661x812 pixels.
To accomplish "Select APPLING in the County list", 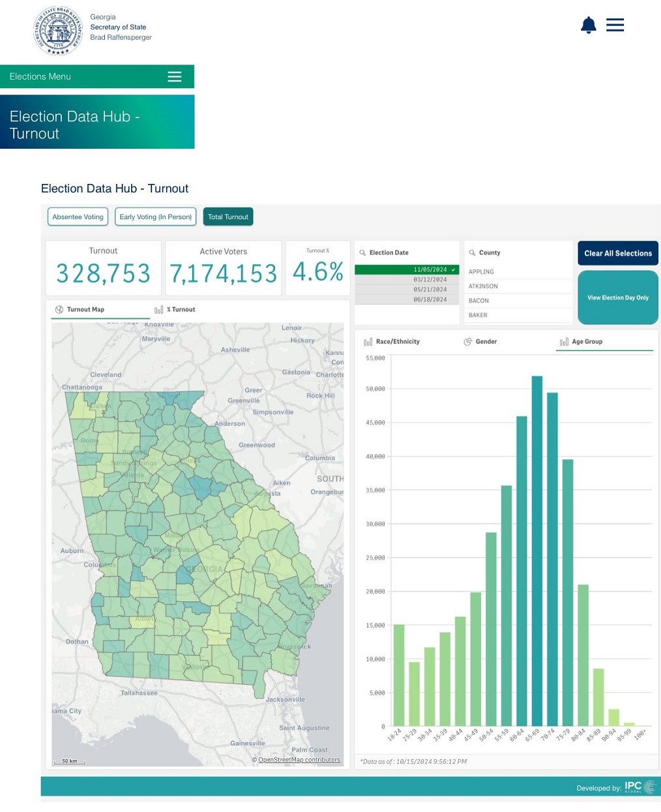I will 481,272.
